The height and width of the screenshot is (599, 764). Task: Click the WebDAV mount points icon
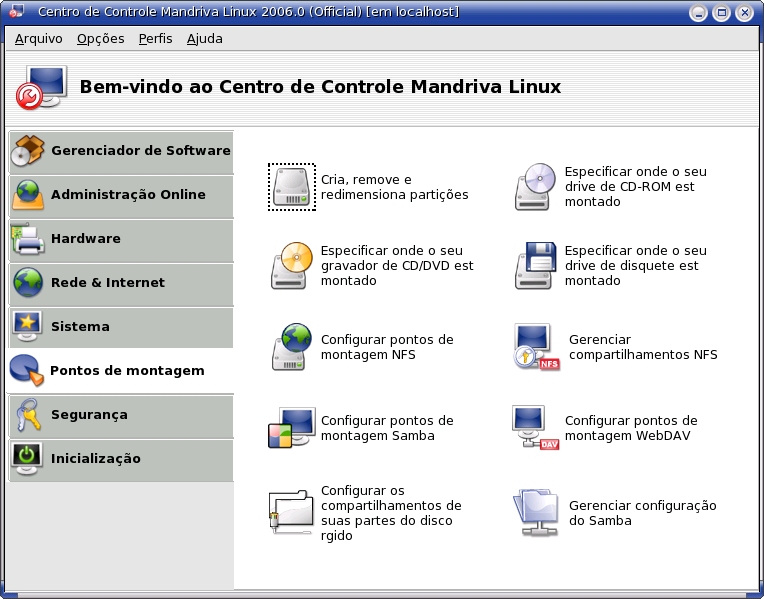tap(535, 427)
